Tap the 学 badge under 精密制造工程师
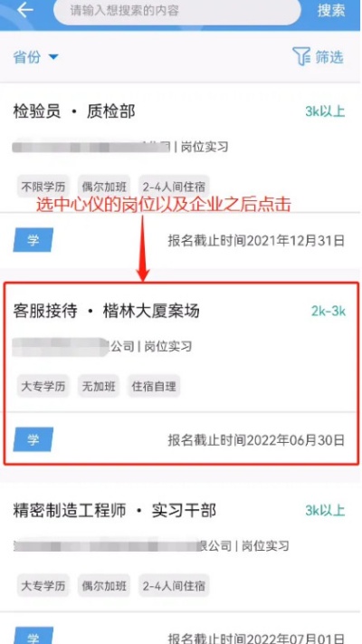Image resolution: width=362 pixels, height=644 pixels. pyautogui.click(x=33, y=635)
